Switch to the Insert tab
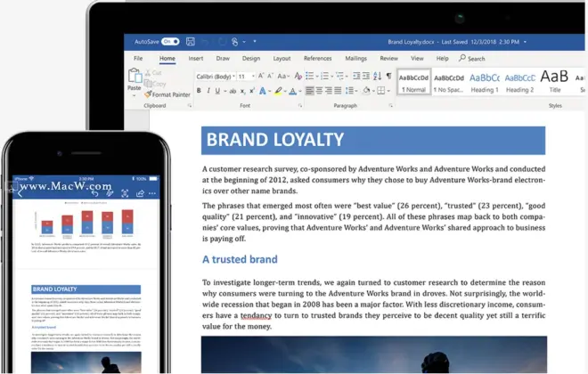Viewport: 588px width, 374px height. click(x=196, y=59)
